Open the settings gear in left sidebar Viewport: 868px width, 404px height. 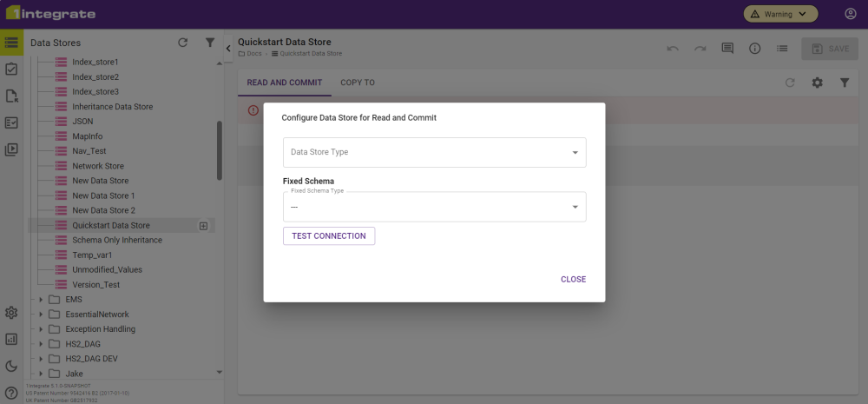(11, 313)
